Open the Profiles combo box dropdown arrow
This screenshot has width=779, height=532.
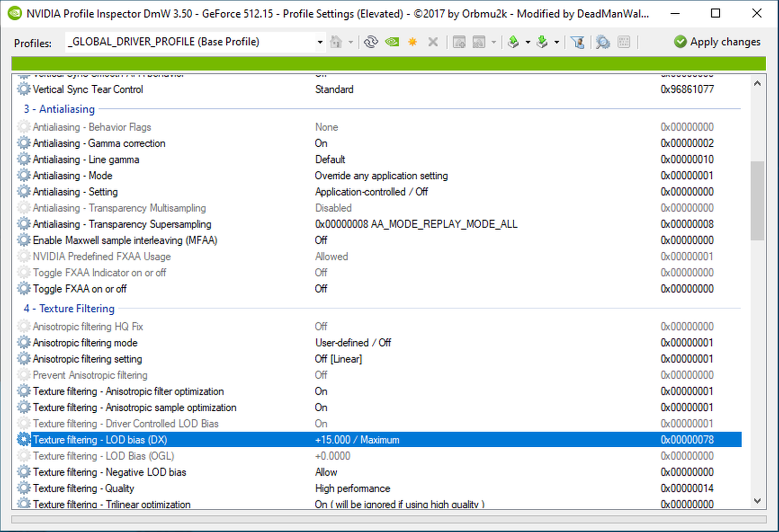point(320,42)
